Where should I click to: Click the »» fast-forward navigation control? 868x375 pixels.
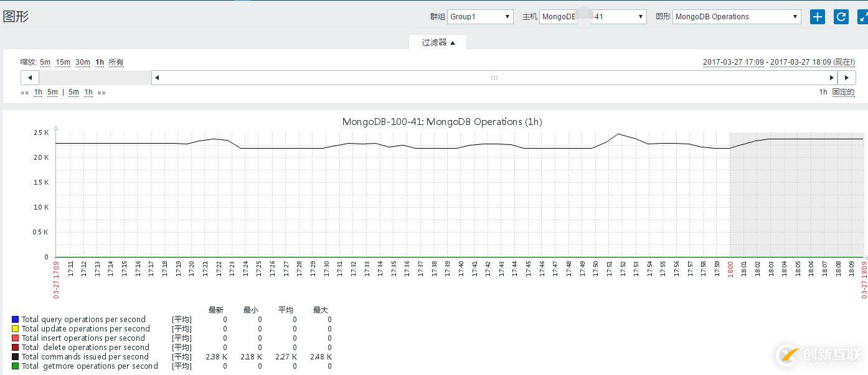[101, 92]
